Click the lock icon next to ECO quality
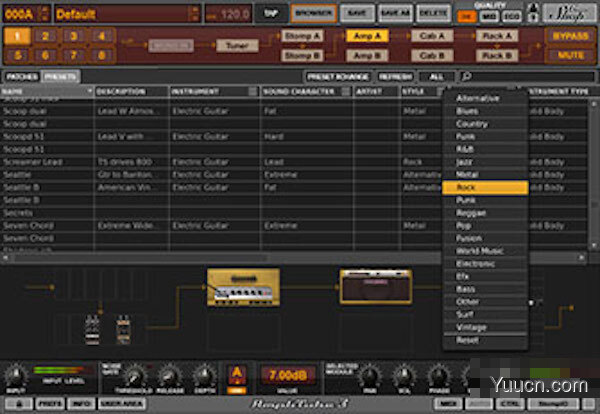 point(533,12)
